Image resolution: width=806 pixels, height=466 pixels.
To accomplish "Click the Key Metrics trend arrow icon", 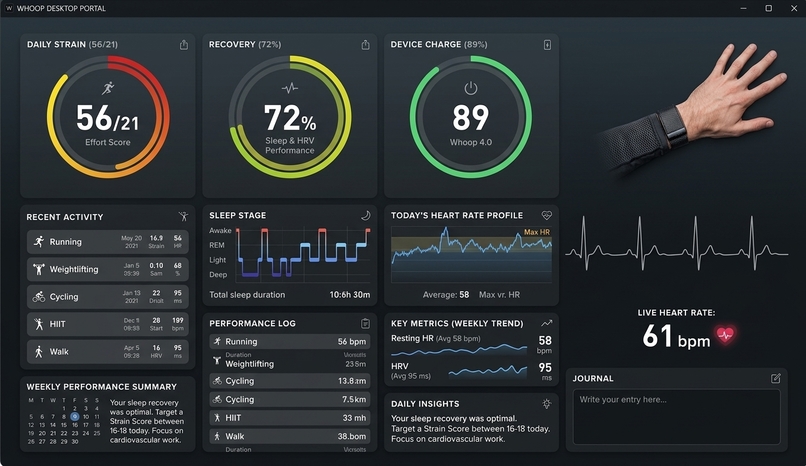I will 546,323.
